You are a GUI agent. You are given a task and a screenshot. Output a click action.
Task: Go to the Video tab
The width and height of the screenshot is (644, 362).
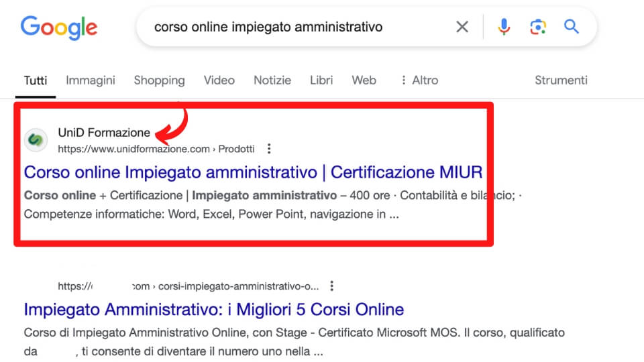pyautogui.click(x=219, y=80)
